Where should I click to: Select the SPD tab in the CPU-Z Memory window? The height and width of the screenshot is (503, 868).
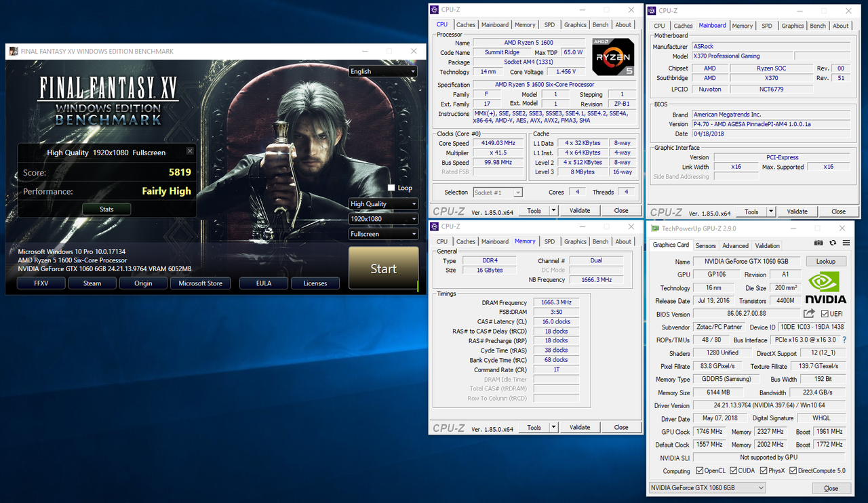(x=549, y=241)
